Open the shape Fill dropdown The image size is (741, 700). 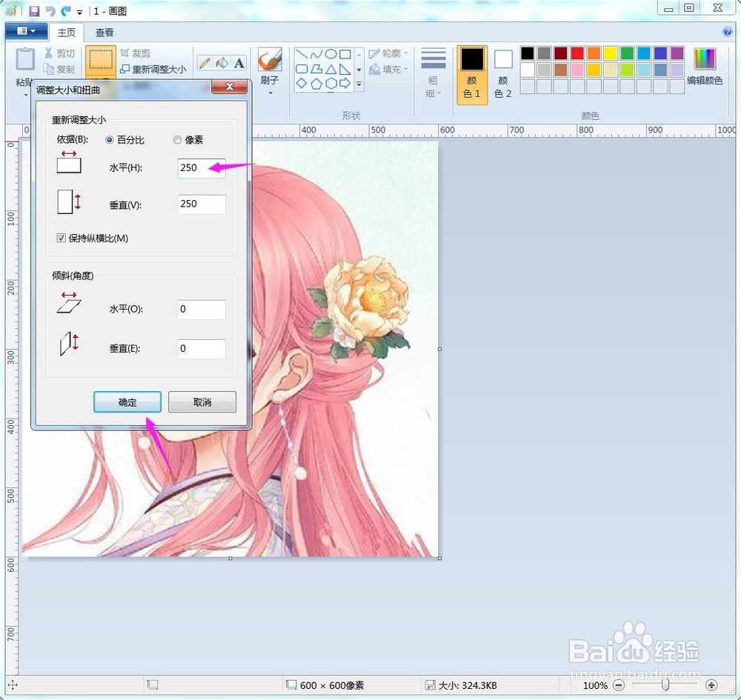388,70
